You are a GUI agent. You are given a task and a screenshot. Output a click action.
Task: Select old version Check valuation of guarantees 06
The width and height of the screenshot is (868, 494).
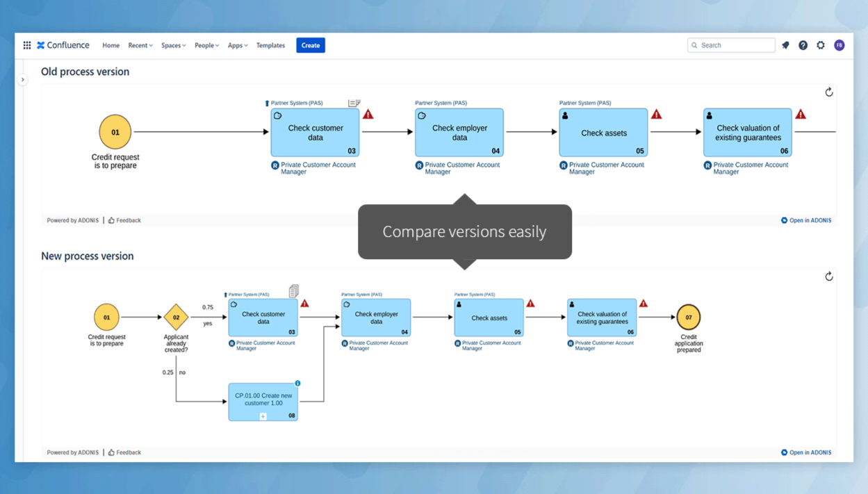tap(748, 132)
